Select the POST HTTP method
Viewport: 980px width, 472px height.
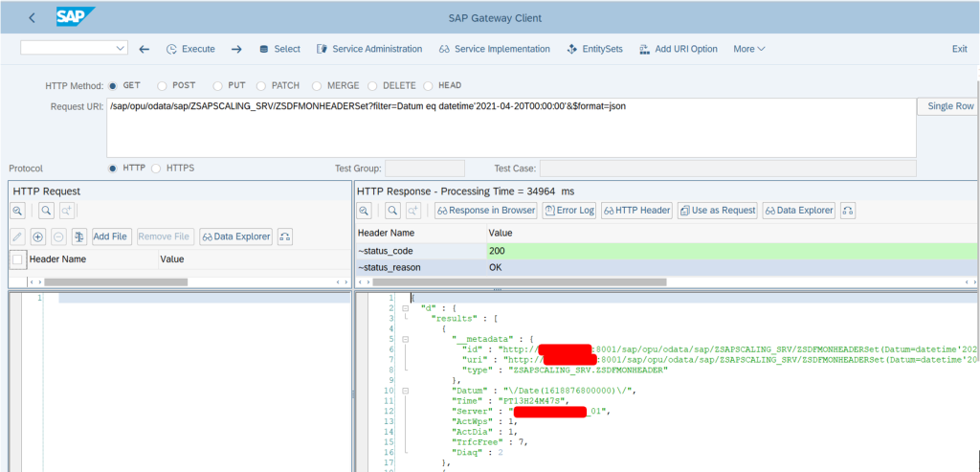[162, 85]
